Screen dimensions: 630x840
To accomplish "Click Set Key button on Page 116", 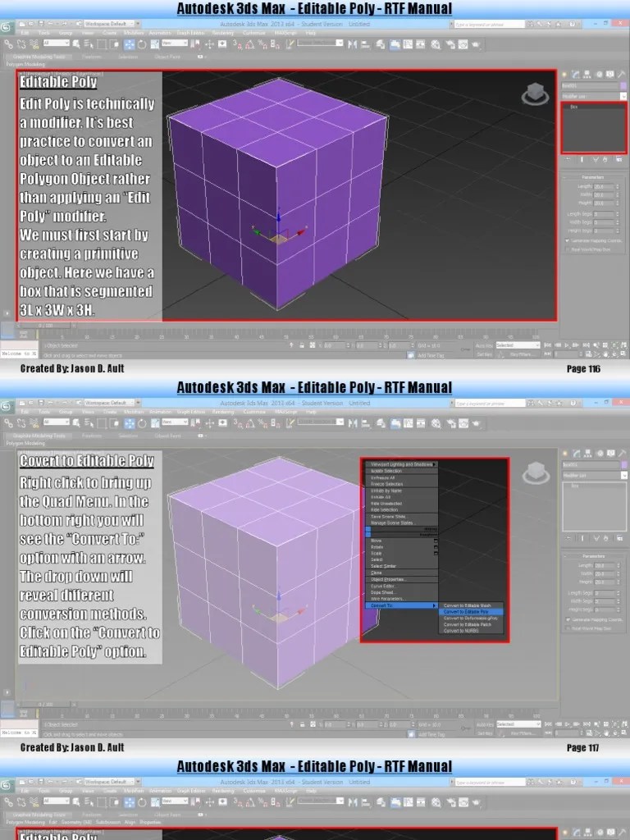I will 484,354.
